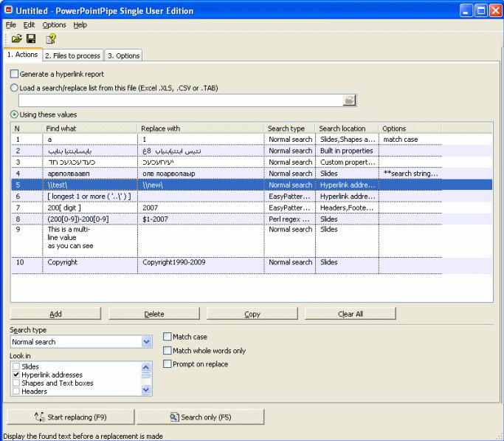Check Shapes and Text boxes option
Screen dimensions: 504x441
point(16,383)
